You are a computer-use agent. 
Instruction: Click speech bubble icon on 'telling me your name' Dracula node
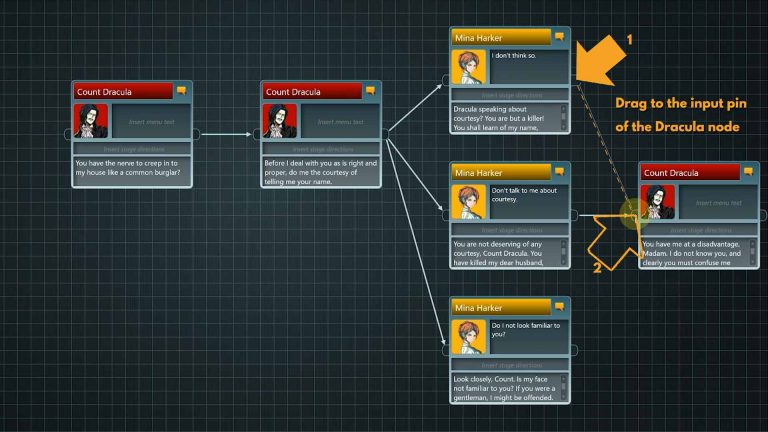371,91
